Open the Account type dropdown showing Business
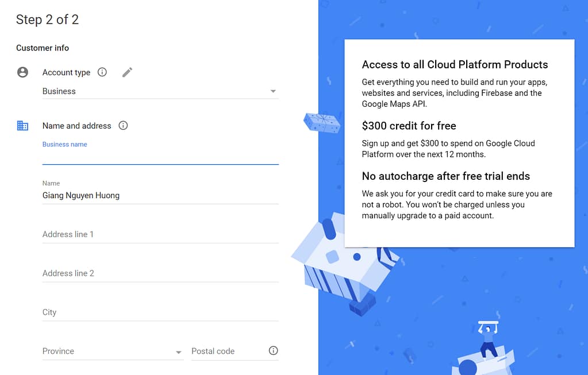 (x=160, y=91)
